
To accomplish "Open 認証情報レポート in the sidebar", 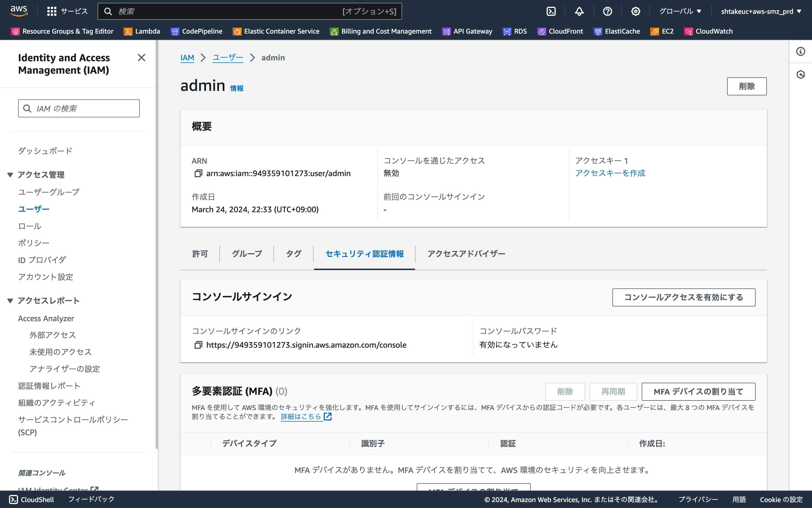I will pos(49,386).
